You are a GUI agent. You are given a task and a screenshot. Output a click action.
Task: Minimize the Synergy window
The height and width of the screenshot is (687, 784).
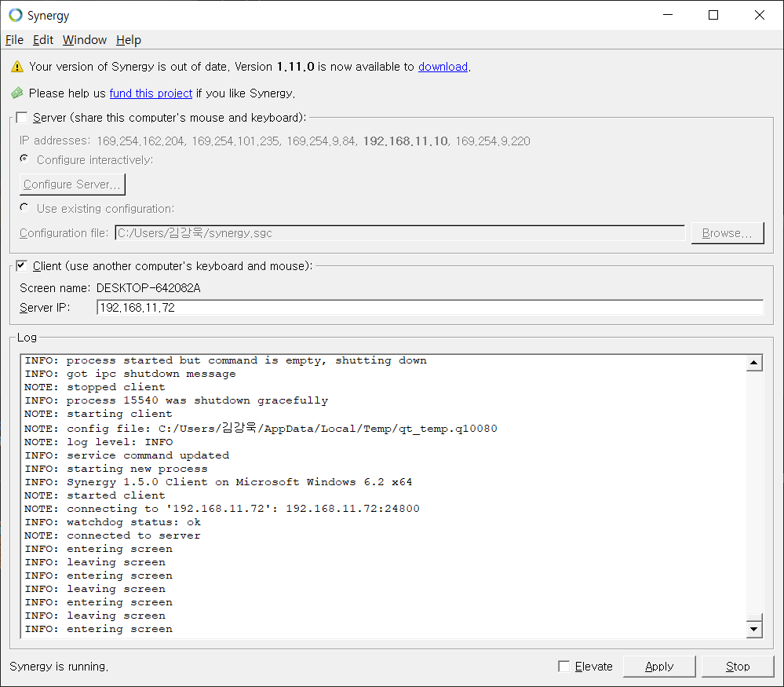coord(668,15)
